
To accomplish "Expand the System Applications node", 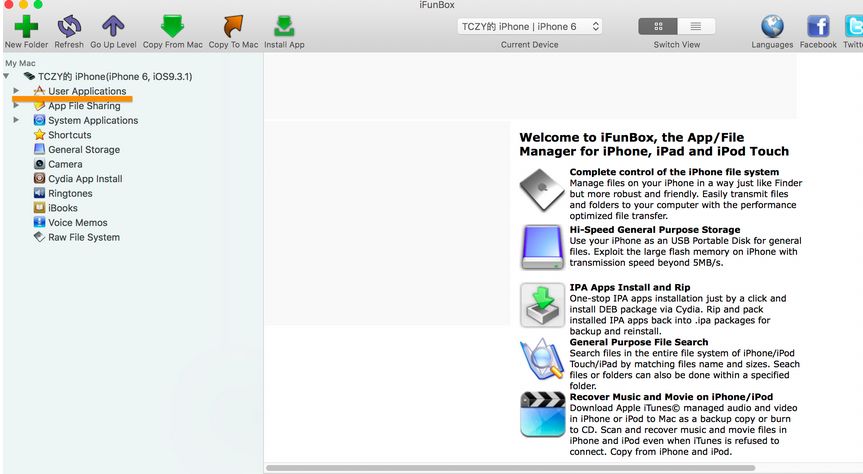I will (16, 119).
